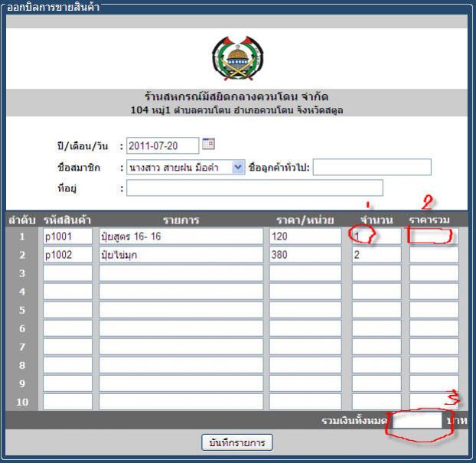
Task: Click product code field p1002
Action: pos(67,255)
